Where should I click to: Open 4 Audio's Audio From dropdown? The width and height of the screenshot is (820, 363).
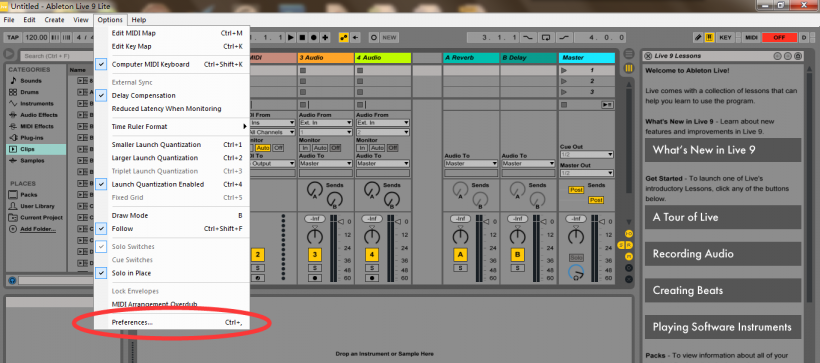coord(383,122)
